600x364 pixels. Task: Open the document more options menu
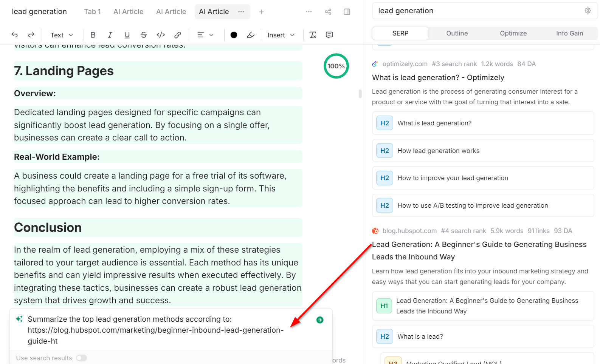[309, 12]
